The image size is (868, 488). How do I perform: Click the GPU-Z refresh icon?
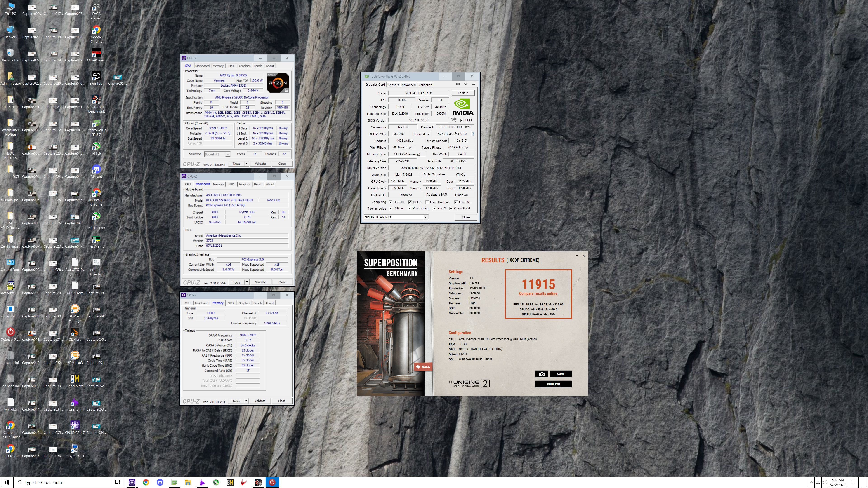pos(466,84)
